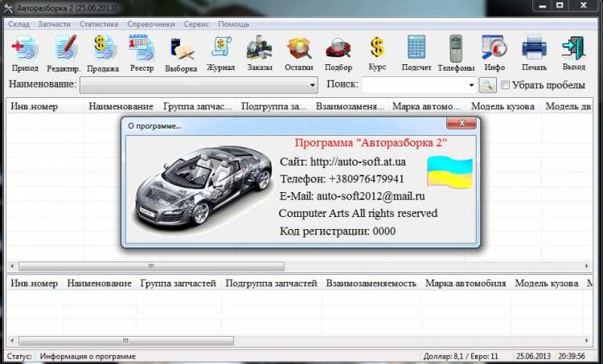This screenshot has width=603, height=364.
Task: Minimize the Авторазборка 2 window
Action: pos(543,6)
